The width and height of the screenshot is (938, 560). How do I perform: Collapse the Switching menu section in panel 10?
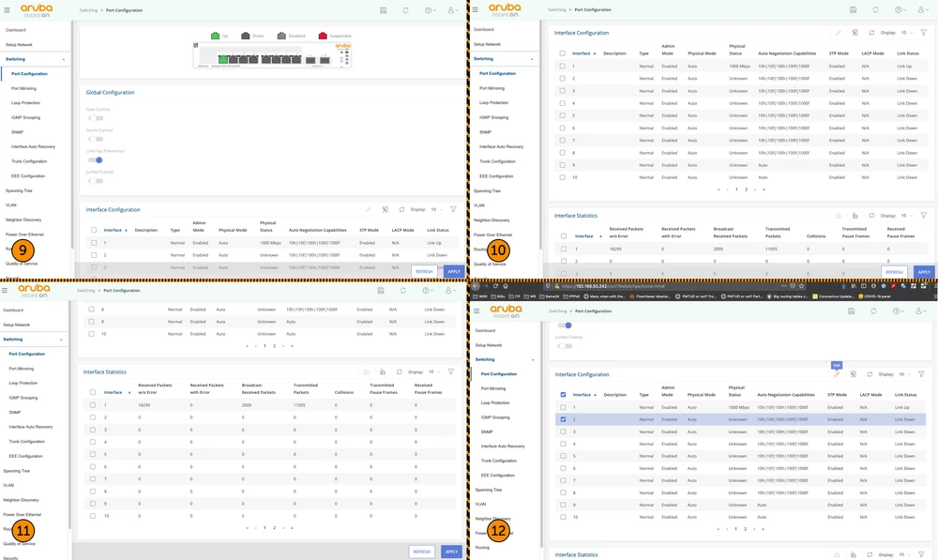(x=532, y=58)
